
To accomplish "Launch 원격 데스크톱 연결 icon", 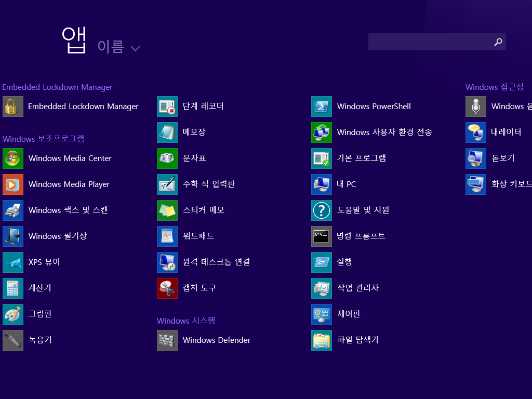I will [167, 262].
